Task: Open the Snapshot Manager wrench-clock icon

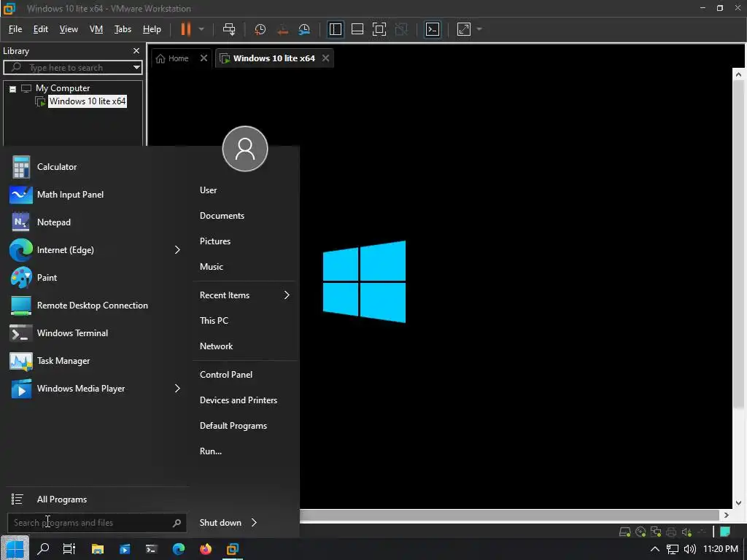Action: [x=304, y=29]
